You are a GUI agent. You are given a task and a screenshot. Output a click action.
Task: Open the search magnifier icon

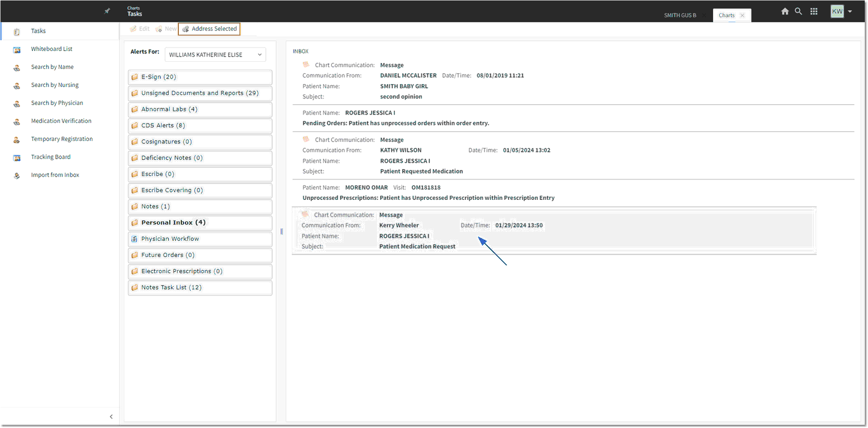coord(798,11)
